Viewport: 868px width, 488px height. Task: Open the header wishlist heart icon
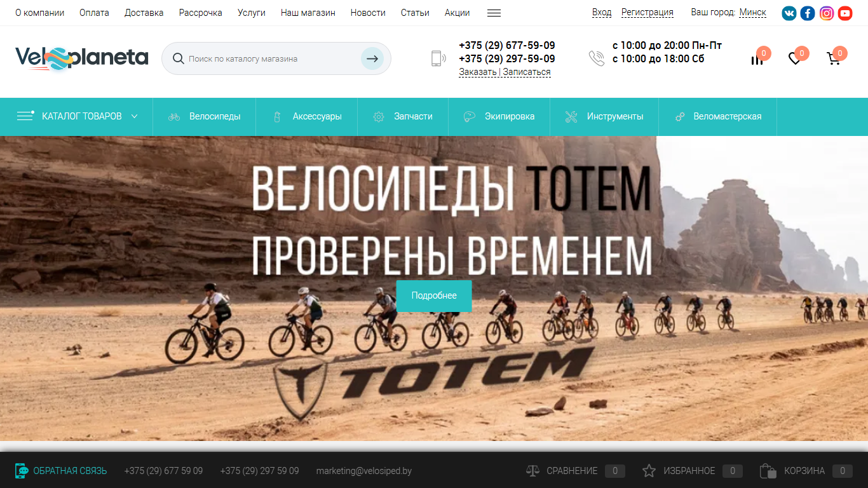pos(794,59)
